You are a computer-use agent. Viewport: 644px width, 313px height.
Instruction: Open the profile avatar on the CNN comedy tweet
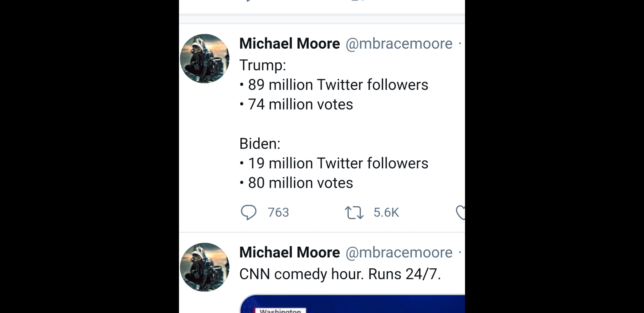[x=205, y=267]
